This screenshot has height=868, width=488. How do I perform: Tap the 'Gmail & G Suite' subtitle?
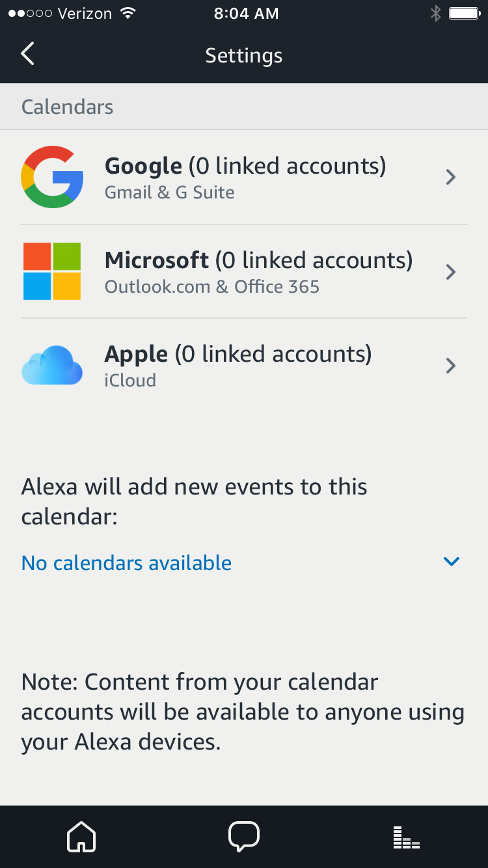[x=170, y=193]
